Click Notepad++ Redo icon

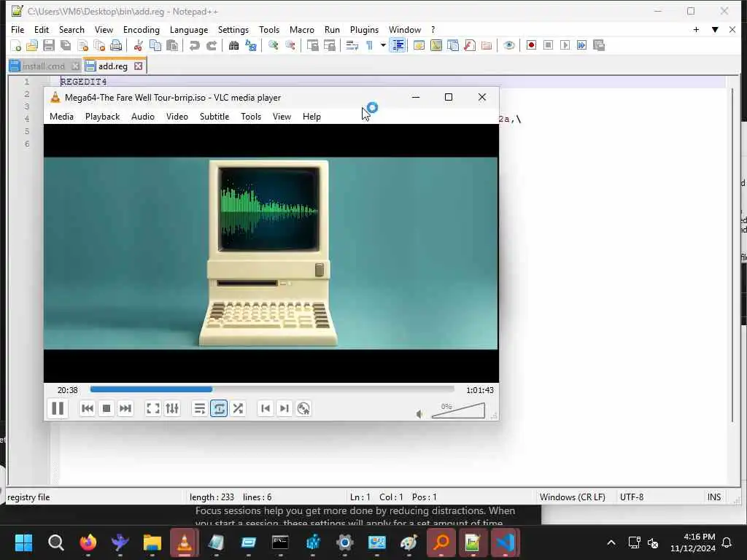212,46
